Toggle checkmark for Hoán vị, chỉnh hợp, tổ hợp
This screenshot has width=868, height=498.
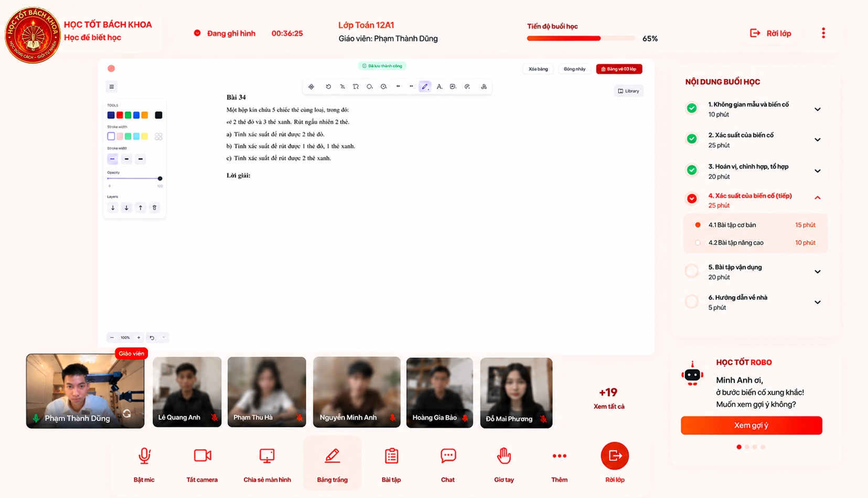click(x=692, y=170)
